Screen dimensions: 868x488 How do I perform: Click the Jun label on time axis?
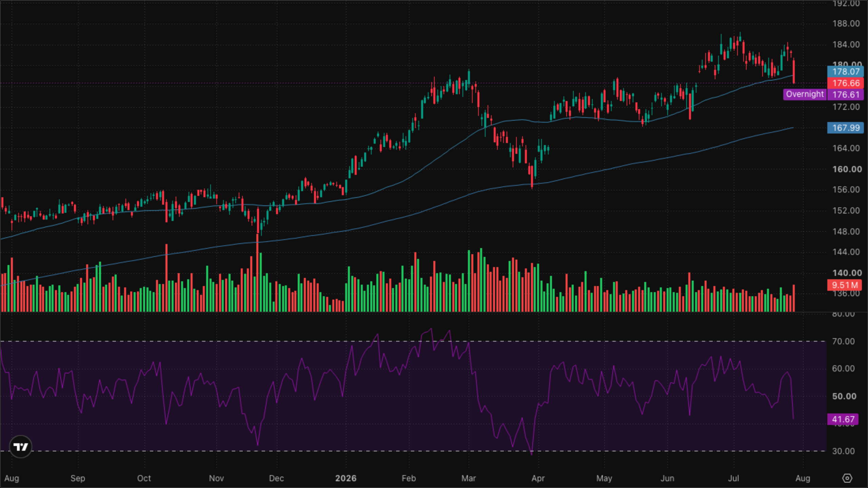[667, 478]
